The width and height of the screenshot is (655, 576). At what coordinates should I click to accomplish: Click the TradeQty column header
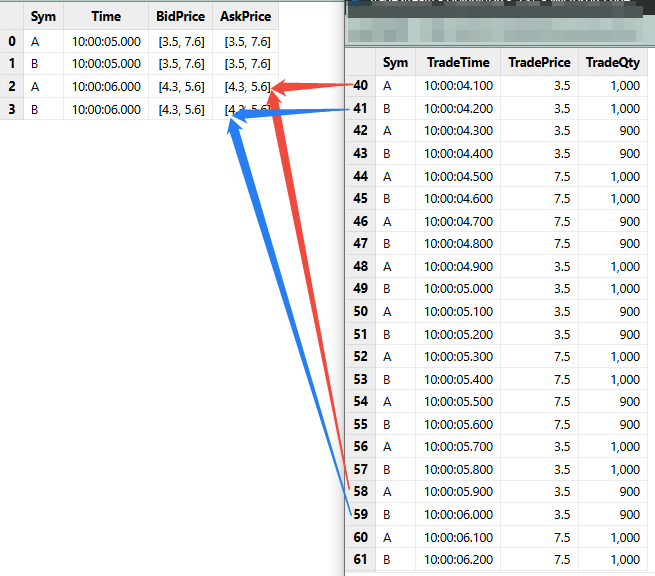(x=613, y=62)
